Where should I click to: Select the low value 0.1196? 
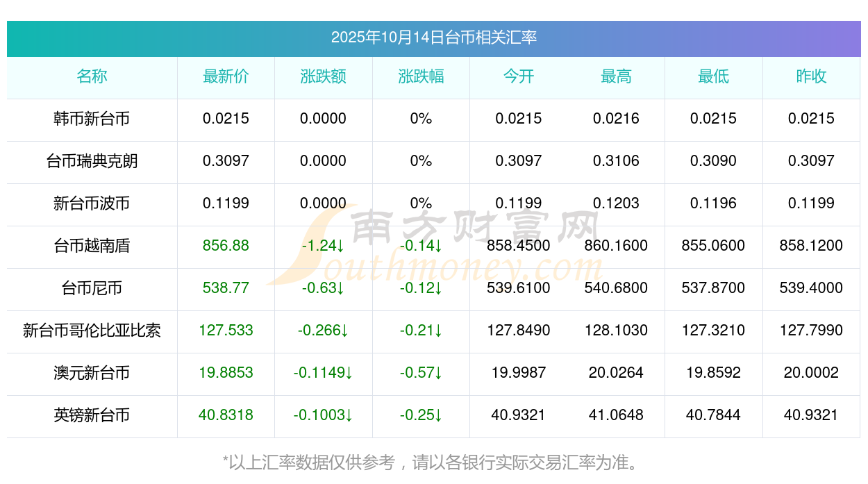click(x=713, y=203)
